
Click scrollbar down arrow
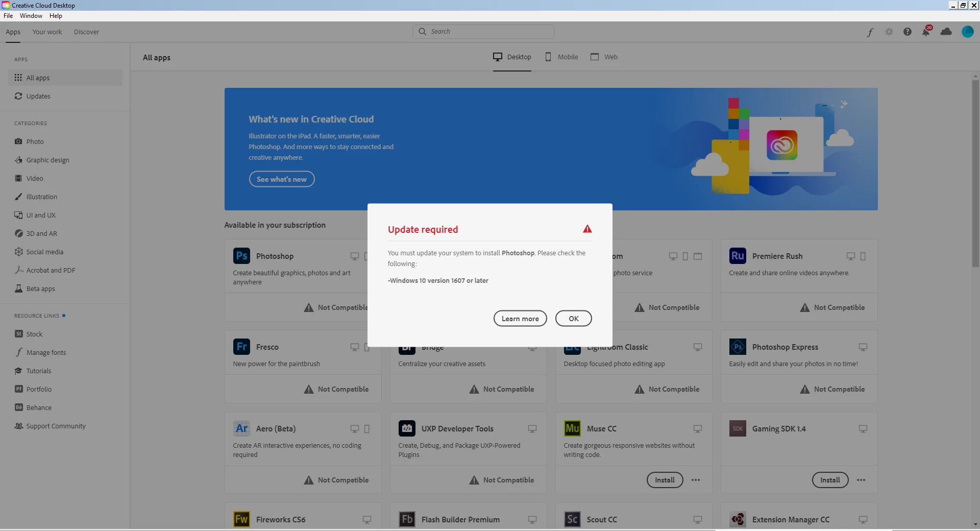975,524
